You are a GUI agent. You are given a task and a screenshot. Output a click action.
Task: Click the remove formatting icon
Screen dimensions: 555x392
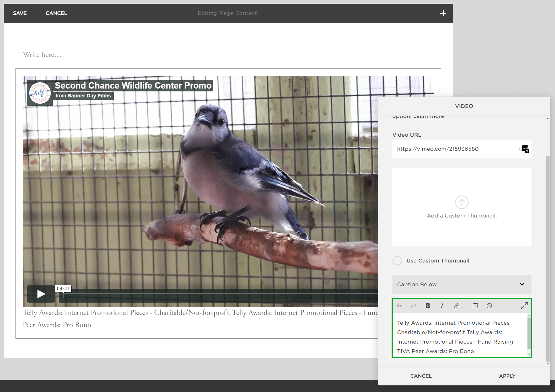click(x=489, y=306)
